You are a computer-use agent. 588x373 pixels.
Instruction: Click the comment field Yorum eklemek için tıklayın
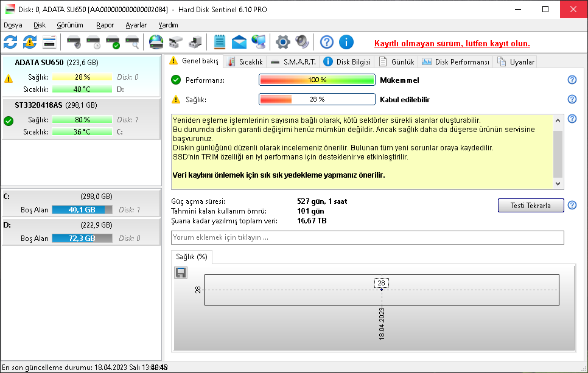[x=368, y=237]
